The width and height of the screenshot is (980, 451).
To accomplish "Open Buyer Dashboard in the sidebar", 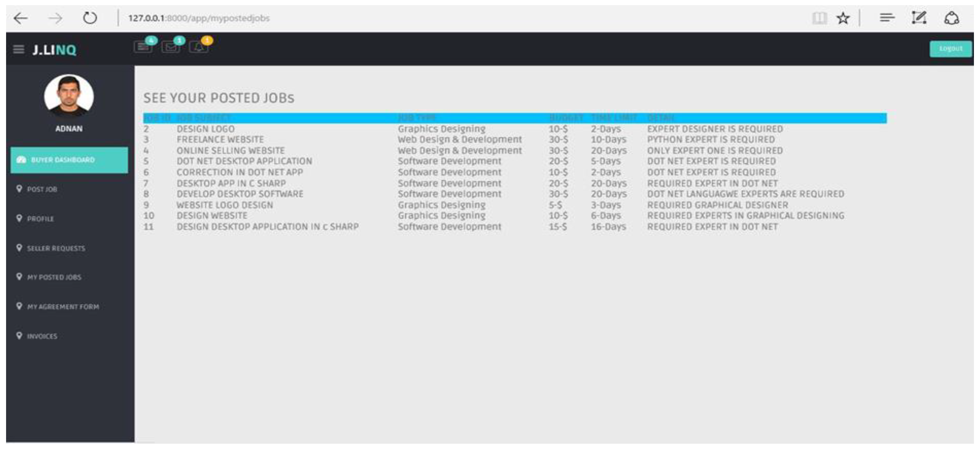I will 69,160.
